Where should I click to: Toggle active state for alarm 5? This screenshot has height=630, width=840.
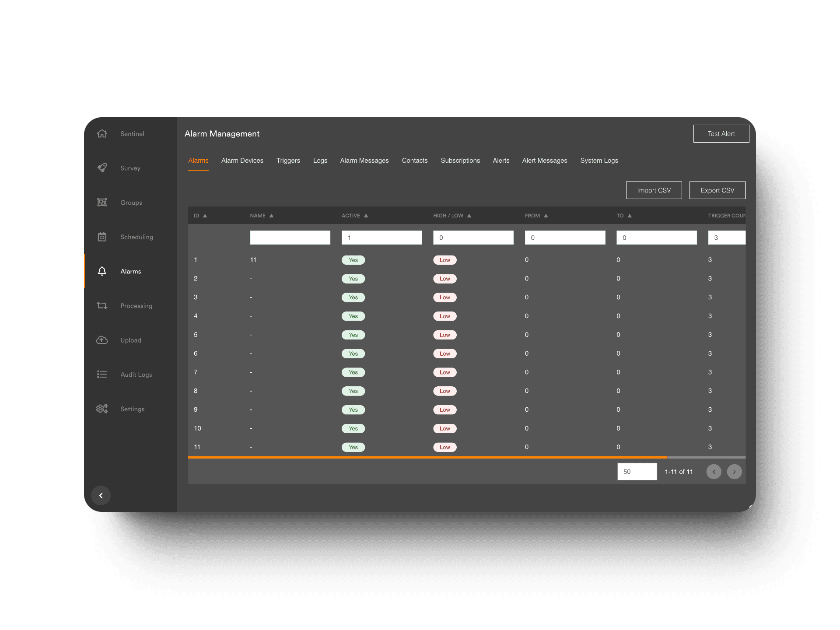pyautogui.click(x=353, y=335)
